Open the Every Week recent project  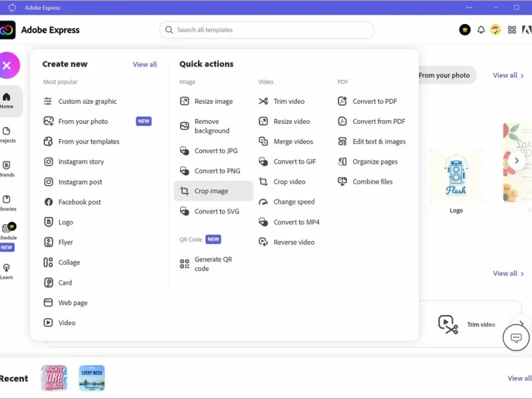(x=92, y=378)
